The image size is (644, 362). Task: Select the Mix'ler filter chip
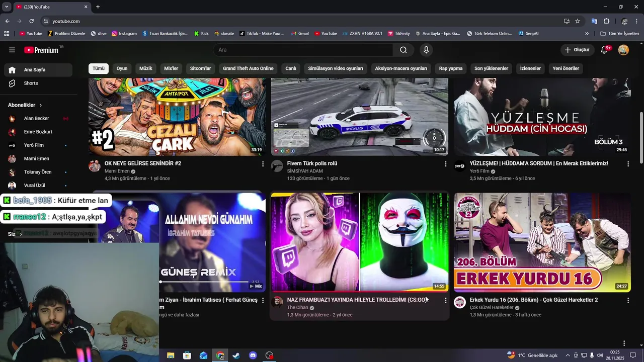pos(171,68)
